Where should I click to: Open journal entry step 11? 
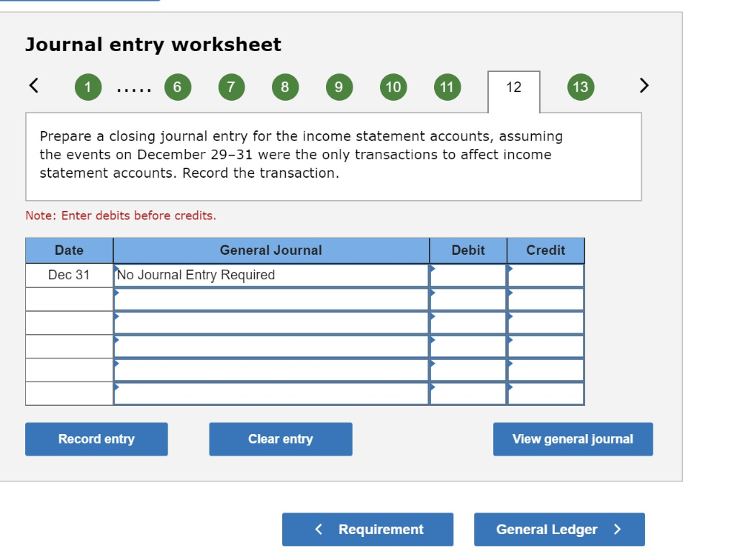(x=447, y=87)
